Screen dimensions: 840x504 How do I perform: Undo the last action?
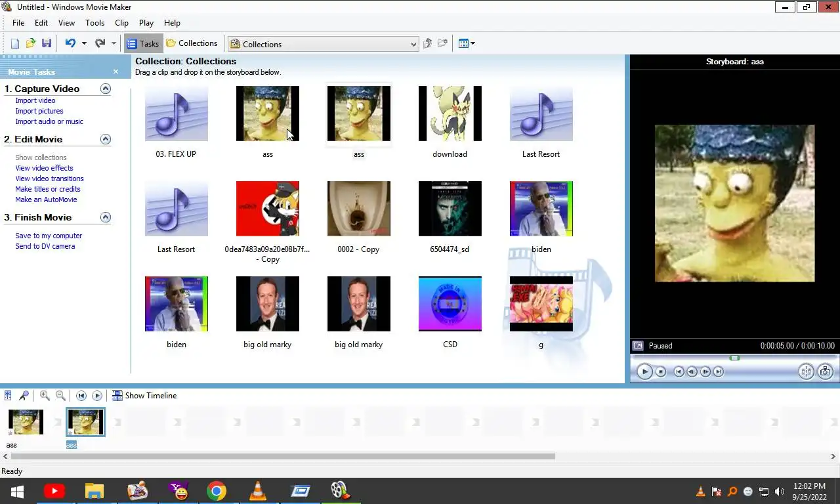[70, 44]
